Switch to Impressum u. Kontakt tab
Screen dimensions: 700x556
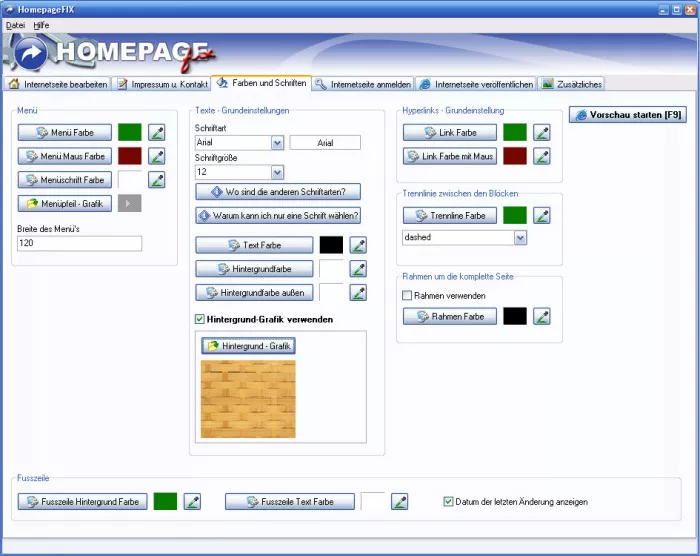coord(162,84)
